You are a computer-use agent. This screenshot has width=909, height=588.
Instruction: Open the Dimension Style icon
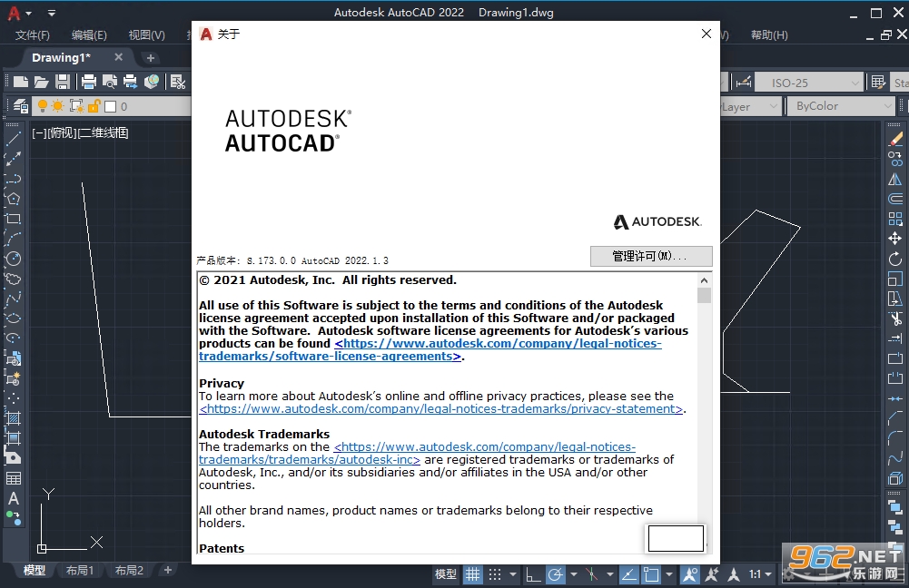click(x=743, y=83)
